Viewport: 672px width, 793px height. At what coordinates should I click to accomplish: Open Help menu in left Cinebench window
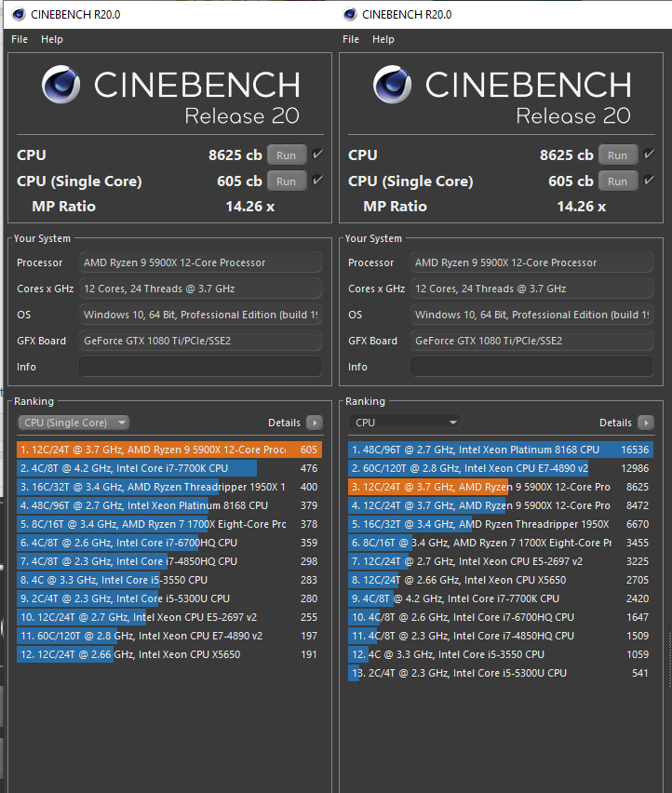click(x=51, y=39)
